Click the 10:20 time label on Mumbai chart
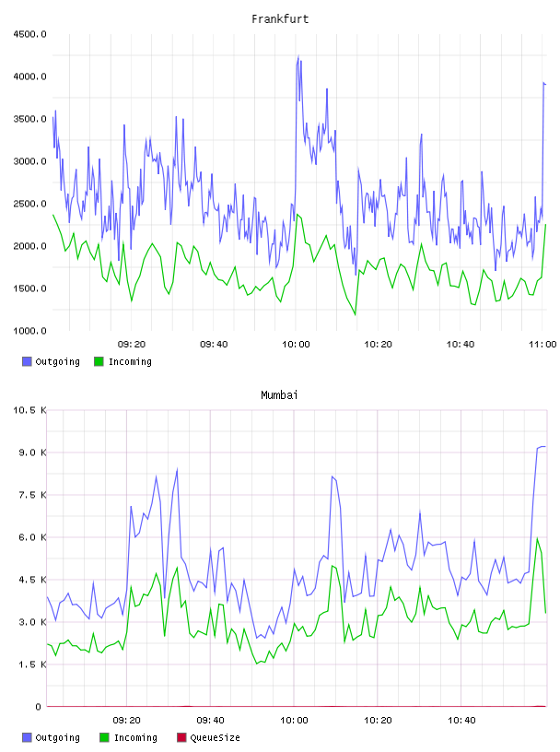The width and height of the screenshot is (560, 752). coord(378,721)
